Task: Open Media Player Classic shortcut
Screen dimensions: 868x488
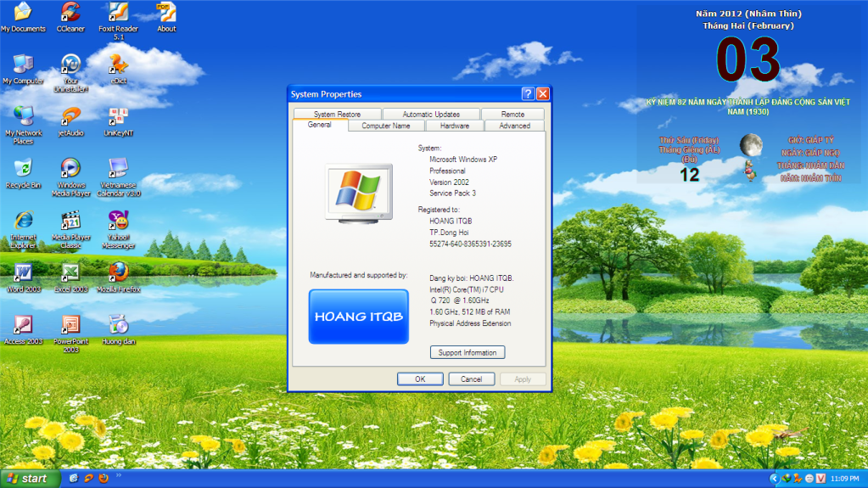Action: pyautogui.click(x=70, y=229)
